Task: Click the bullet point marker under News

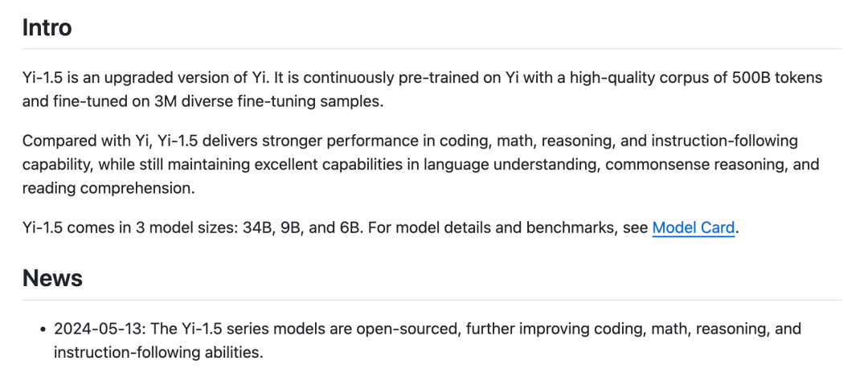Action: pyautogui.click(x=42, y=330)
